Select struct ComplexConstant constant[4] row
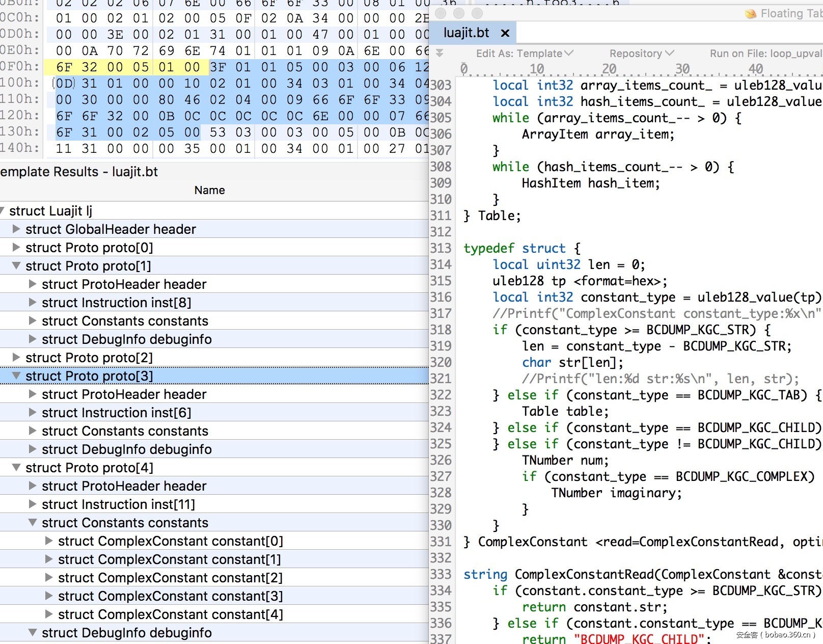823x644 pixels. (170, 614)
